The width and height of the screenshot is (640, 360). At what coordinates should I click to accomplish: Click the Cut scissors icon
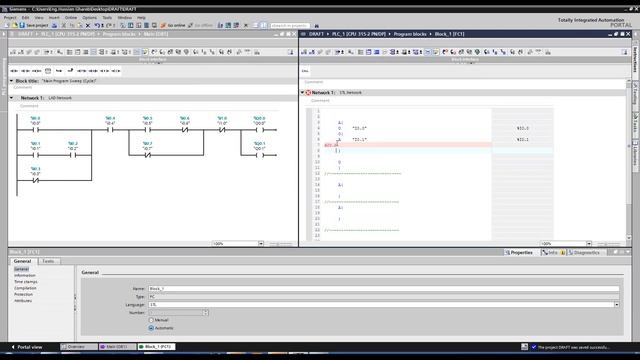(64, 25)
